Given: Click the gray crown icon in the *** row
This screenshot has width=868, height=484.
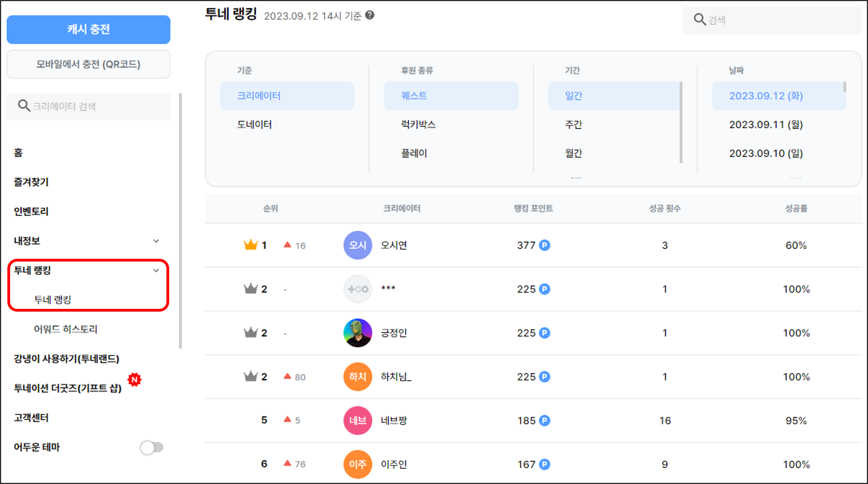Looking at the screenshot, I should 251,289.
